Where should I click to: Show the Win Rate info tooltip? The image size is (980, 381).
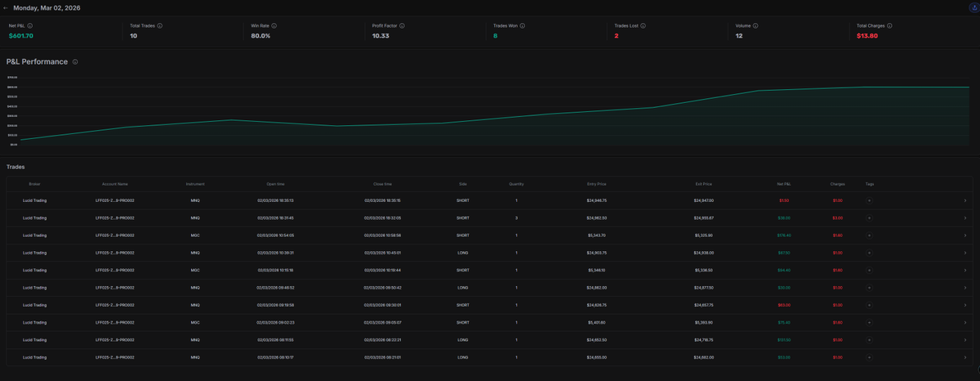(x=274, y=25)
